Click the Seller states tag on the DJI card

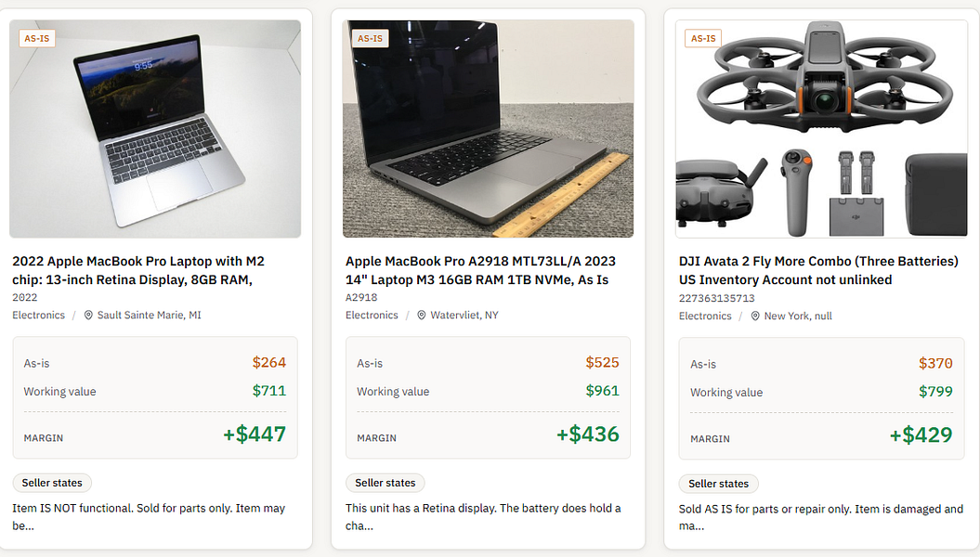pyautogui.click(x=719, y=484)
